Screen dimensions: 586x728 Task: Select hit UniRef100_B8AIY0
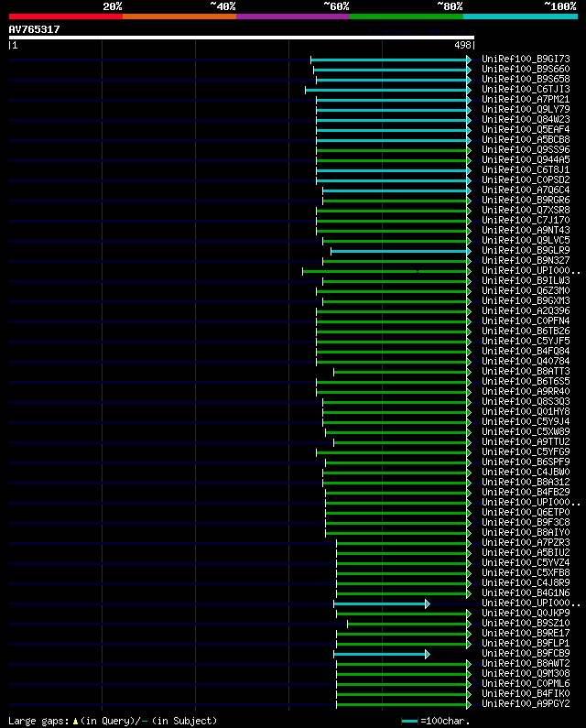coord(526,533)
